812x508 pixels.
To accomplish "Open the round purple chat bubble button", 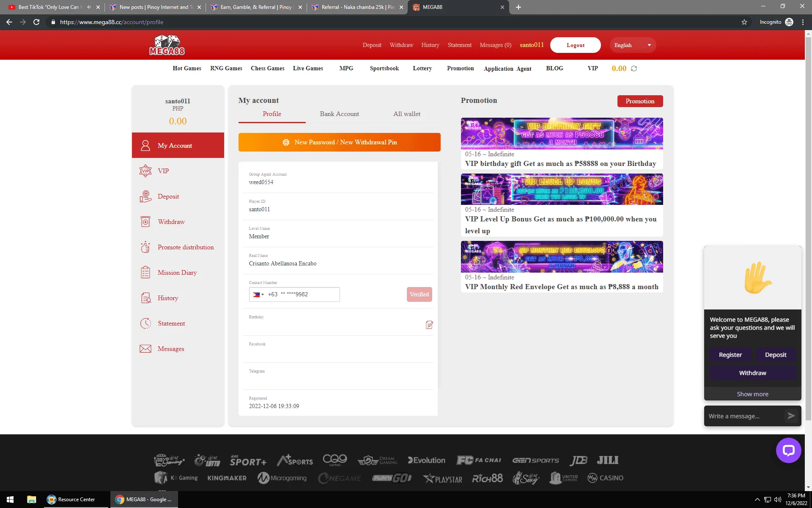I will click(x=788, y=450).
